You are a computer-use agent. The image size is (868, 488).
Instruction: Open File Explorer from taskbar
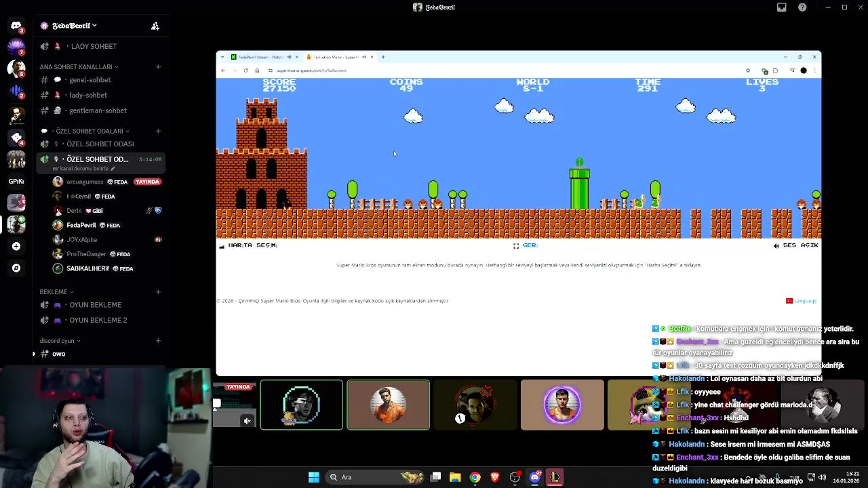(455, 477)
